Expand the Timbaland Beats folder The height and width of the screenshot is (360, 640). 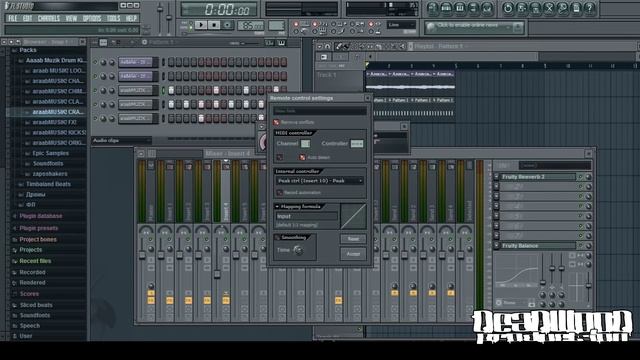(48, 184)
